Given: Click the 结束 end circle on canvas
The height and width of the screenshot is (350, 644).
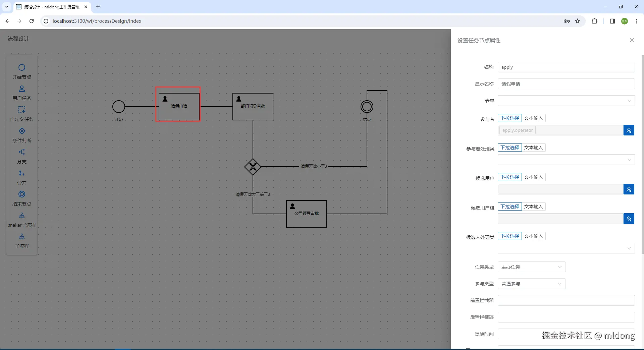Looking at the screenshot, I should (367, 107).
